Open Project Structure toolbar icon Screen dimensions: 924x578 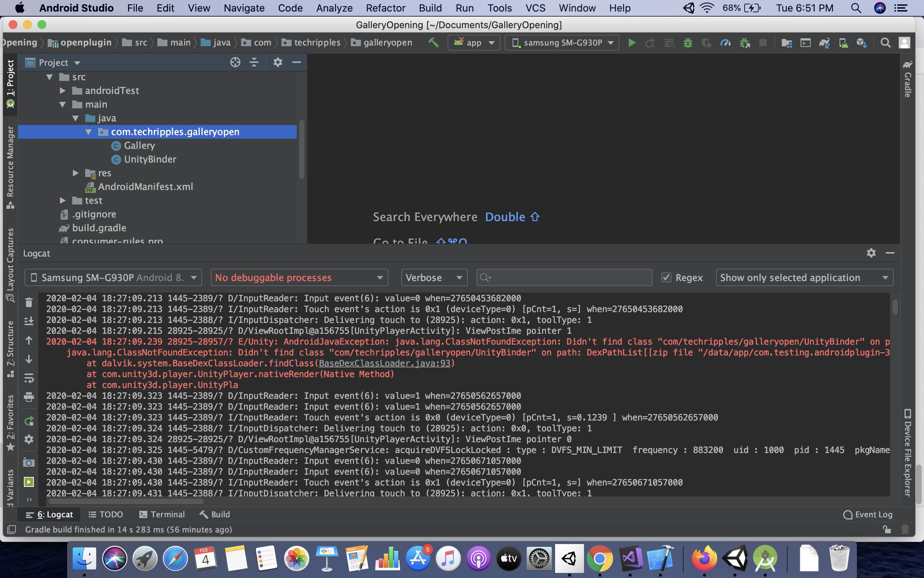click(786, 43)
